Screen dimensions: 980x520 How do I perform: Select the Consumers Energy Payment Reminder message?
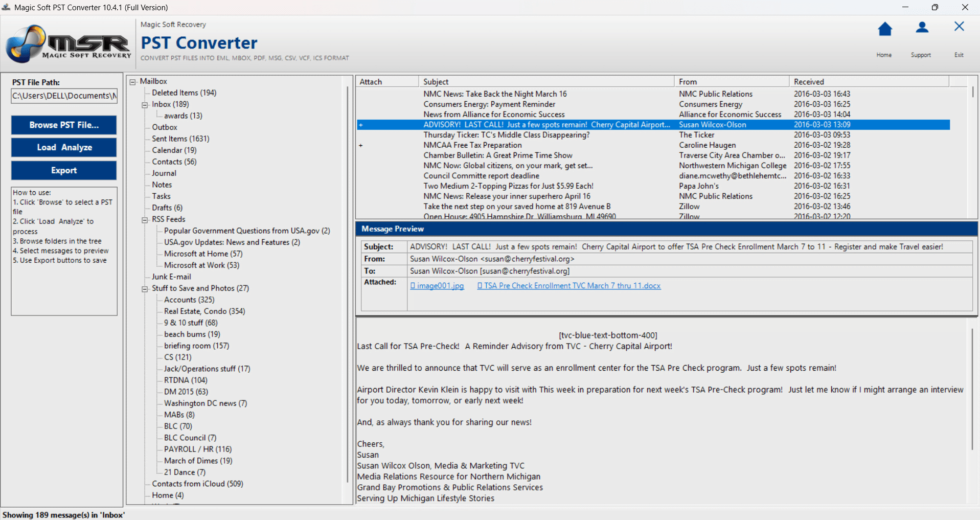653,104
